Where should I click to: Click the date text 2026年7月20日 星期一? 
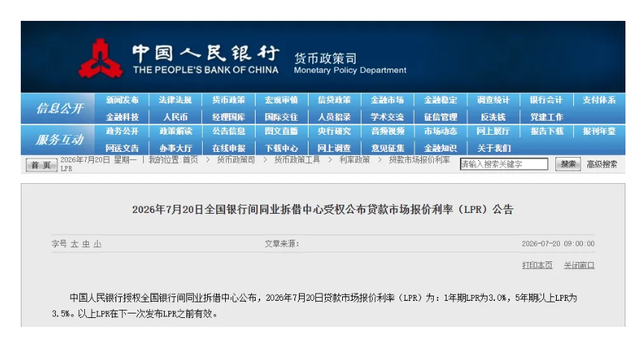98,160
